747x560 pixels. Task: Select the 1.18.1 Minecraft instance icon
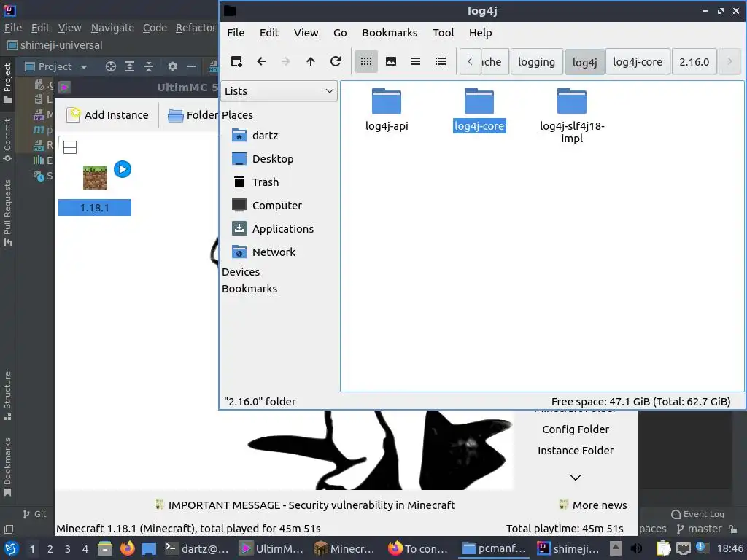95,178
